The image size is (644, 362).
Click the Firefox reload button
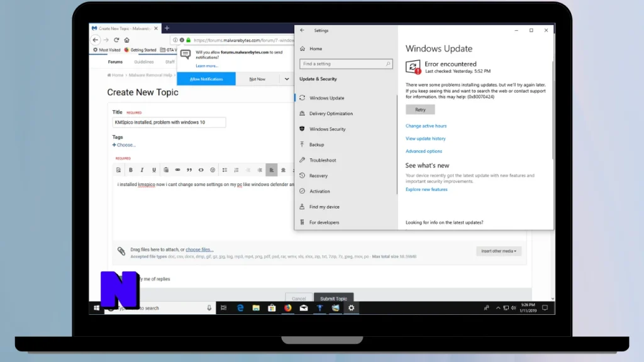click(116, 40)
